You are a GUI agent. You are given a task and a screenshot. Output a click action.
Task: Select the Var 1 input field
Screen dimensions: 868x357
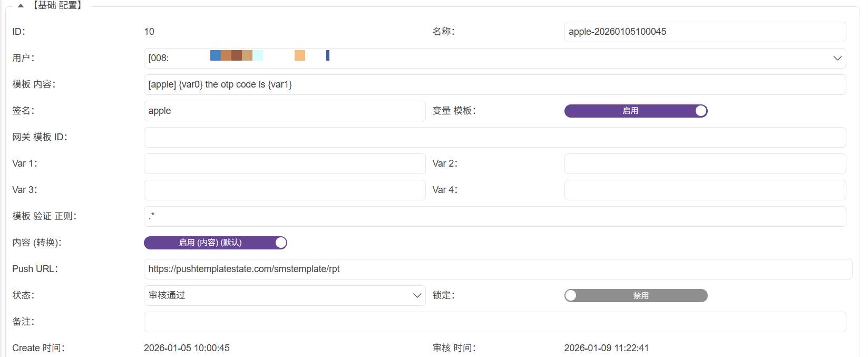point(284,163)
